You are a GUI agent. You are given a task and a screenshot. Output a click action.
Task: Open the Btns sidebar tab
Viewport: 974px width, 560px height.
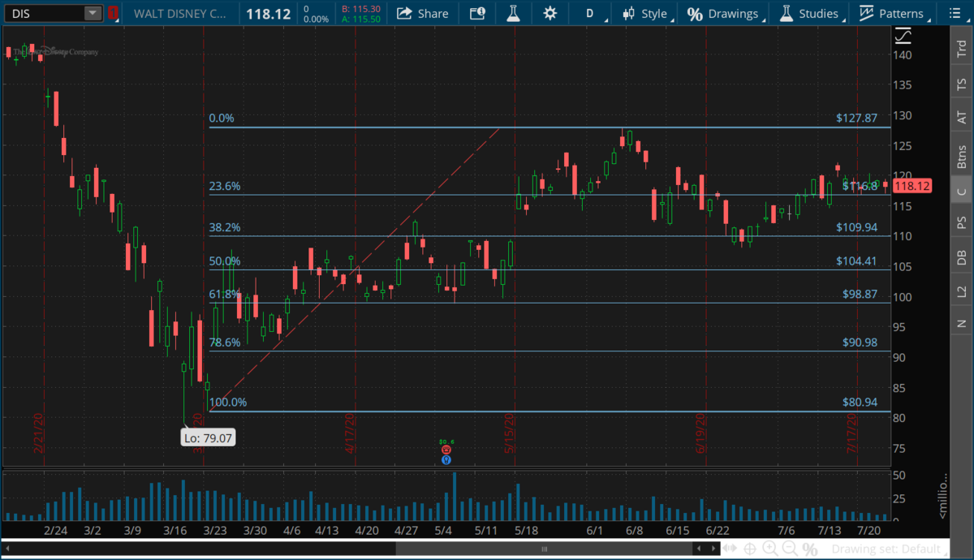pos(962,157)
